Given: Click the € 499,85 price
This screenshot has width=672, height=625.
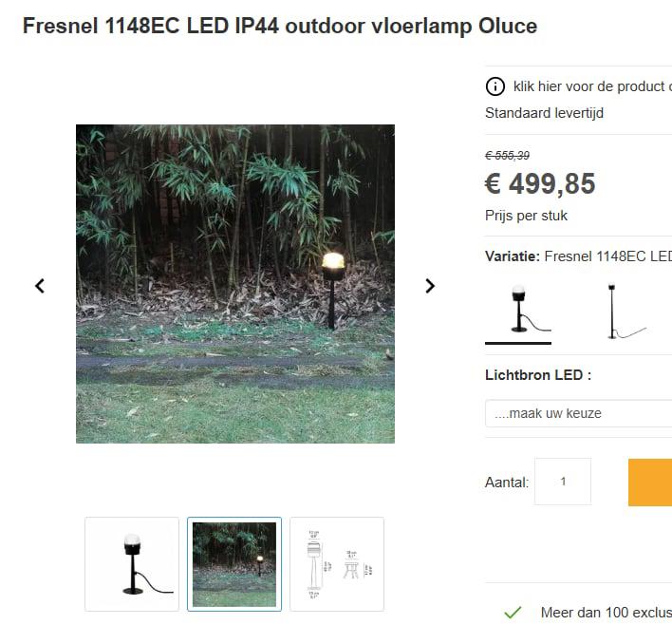Looking at the screenshot, I should pyautogui.click(x=540, y=183).
